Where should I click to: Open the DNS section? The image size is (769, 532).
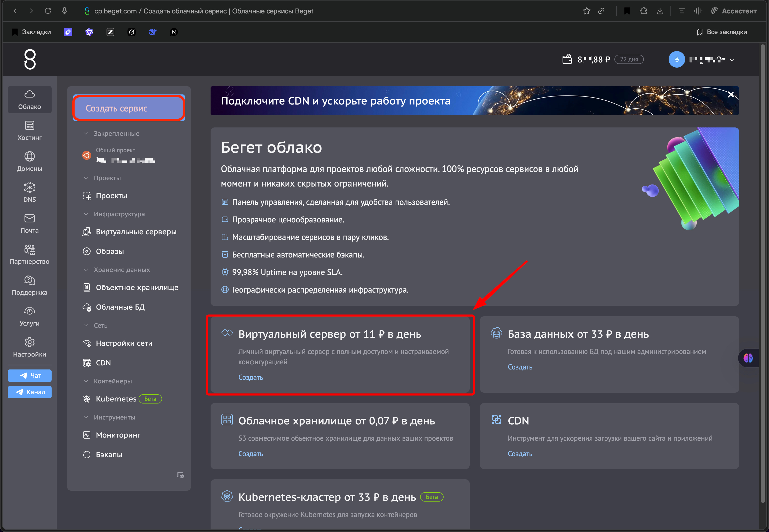pyautogui.click(x=30, y=193)
